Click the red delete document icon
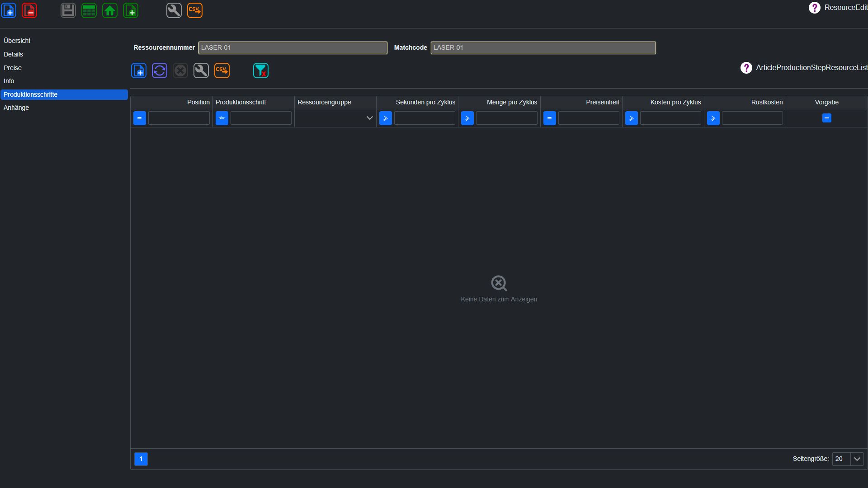The width and height of the screenshot is (868, 488). [29, 10]
